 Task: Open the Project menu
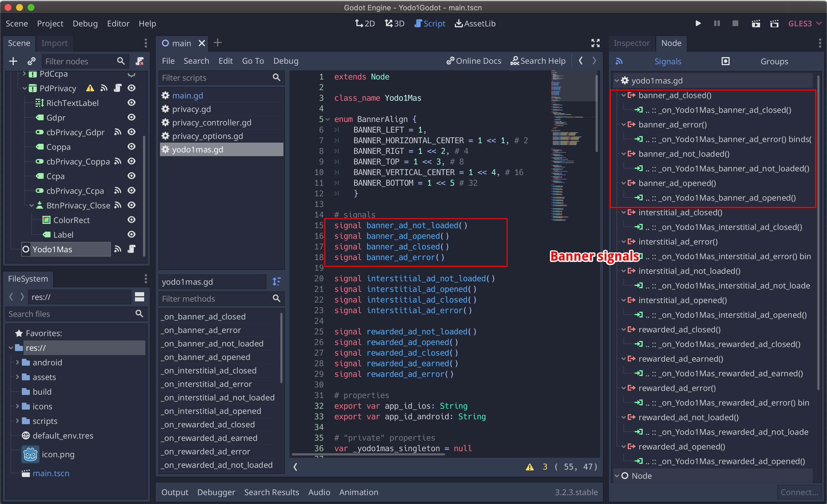click(50, 24)
